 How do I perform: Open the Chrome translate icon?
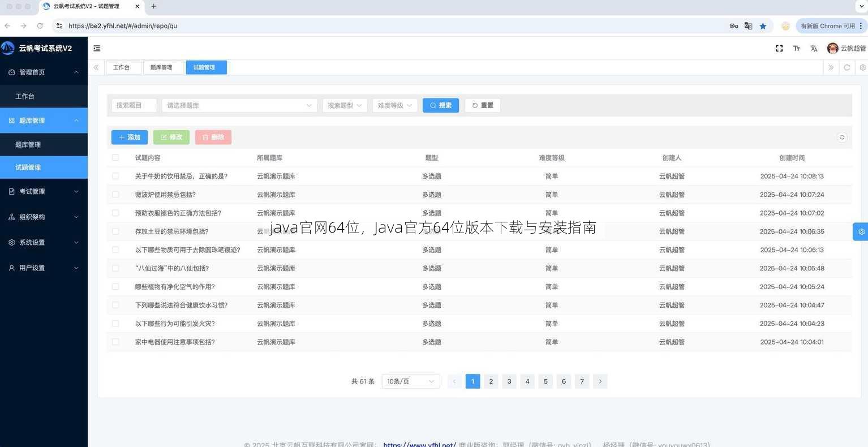748,26
